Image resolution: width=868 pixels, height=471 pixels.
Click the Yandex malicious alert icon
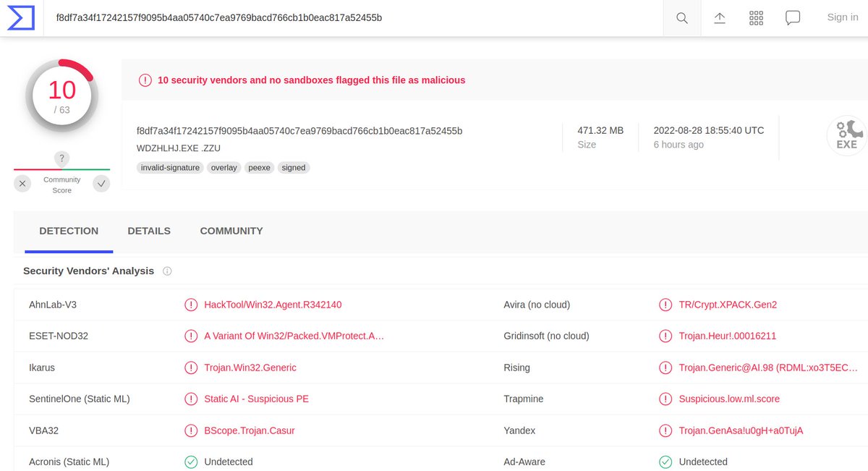pos(665,430)
